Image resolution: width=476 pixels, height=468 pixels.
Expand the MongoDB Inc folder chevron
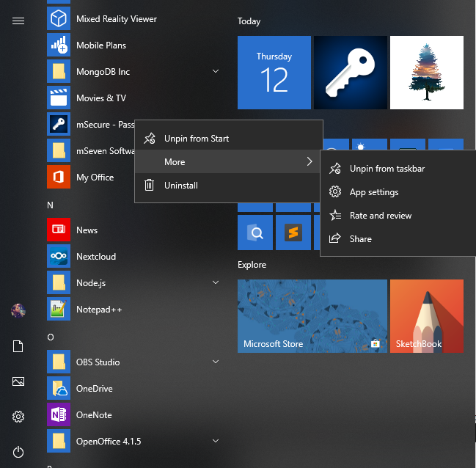coord(216,71)
